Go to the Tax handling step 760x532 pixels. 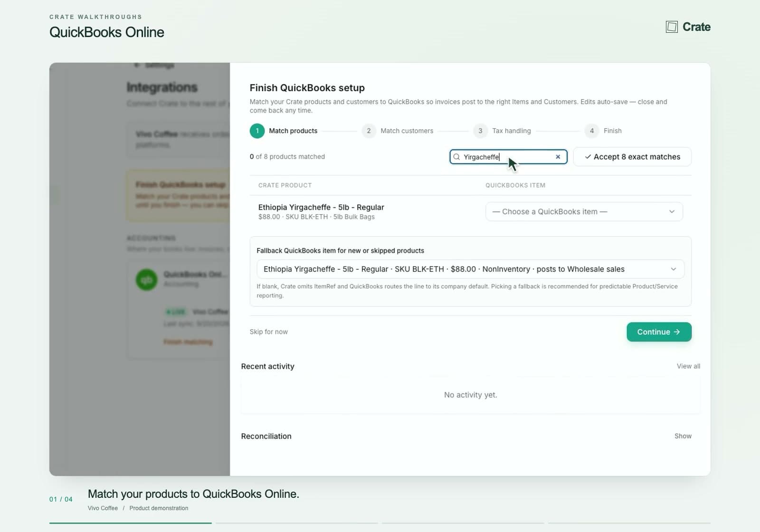[512, 131]
